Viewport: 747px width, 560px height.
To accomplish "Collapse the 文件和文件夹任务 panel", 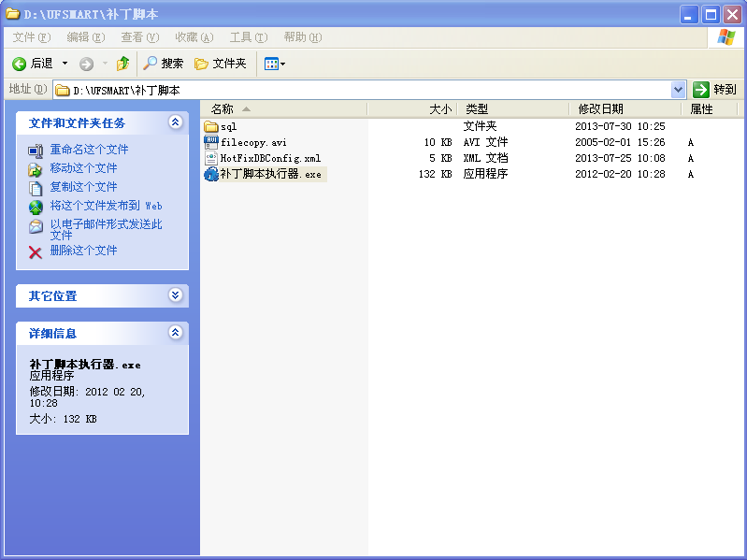I will click(x=176, y=122).
